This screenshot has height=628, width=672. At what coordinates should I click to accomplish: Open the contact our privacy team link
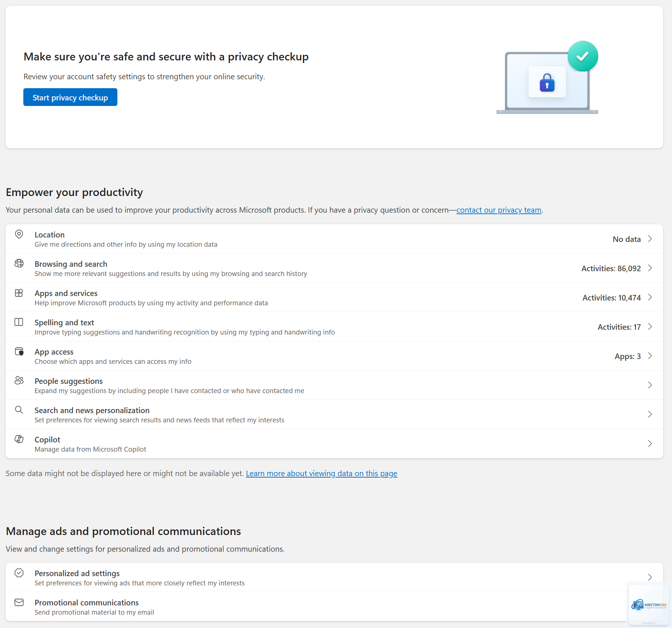coord(499,210)
